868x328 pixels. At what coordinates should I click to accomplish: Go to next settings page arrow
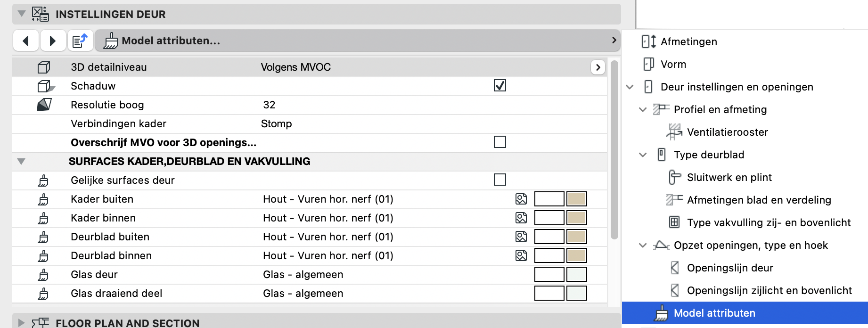tap(53, 41)
